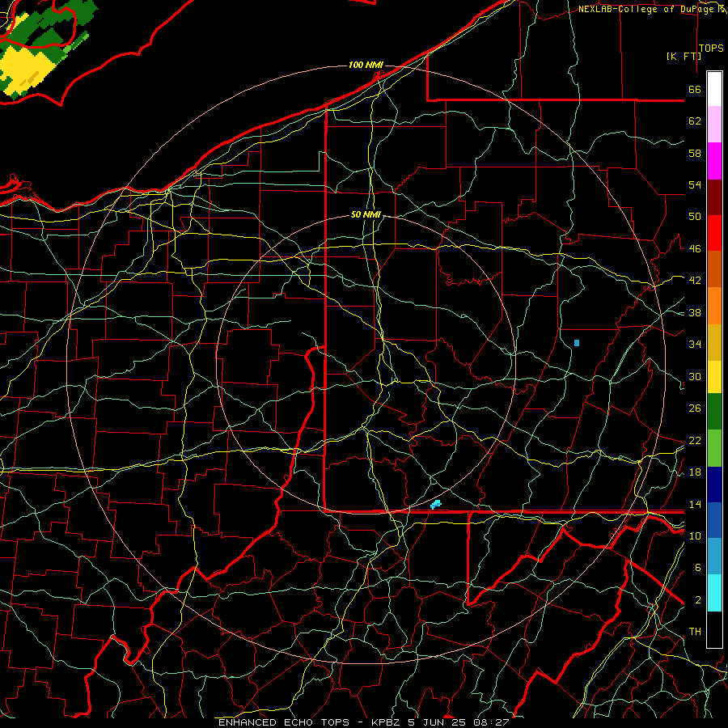Click the dark green legend swatch
This screenshot has width=728, height=728.
[x=714, y=412]
